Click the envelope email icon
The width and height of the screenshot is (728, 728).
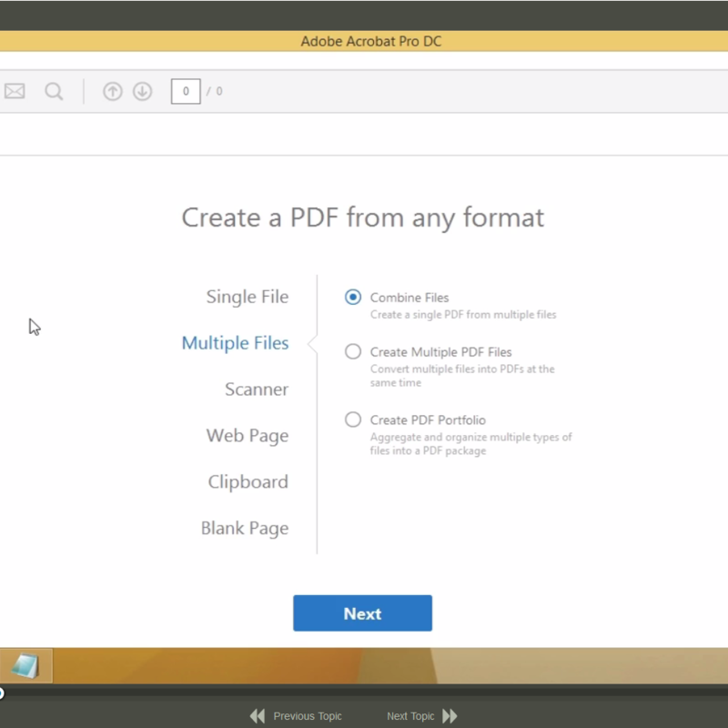[15, 91]
